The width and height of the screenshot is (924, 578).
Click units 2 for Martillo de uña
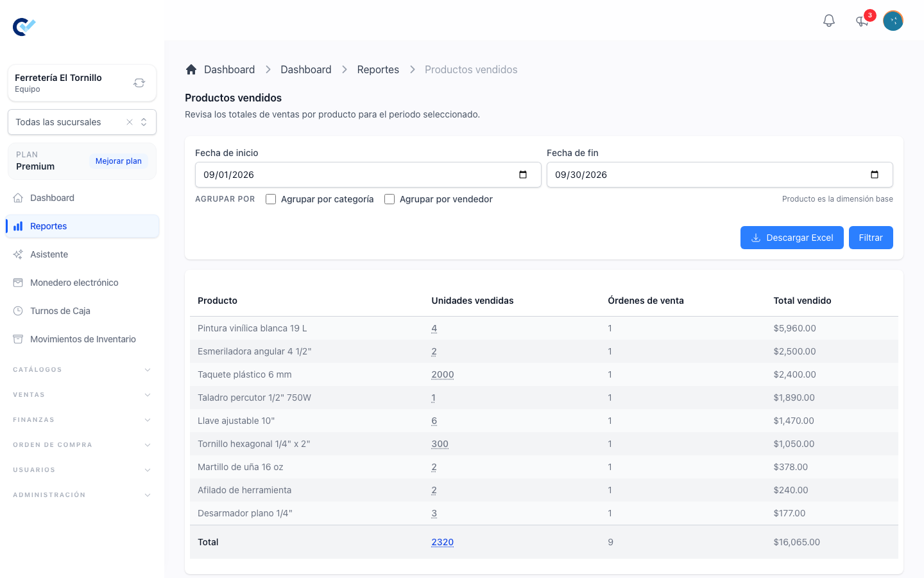434,467
